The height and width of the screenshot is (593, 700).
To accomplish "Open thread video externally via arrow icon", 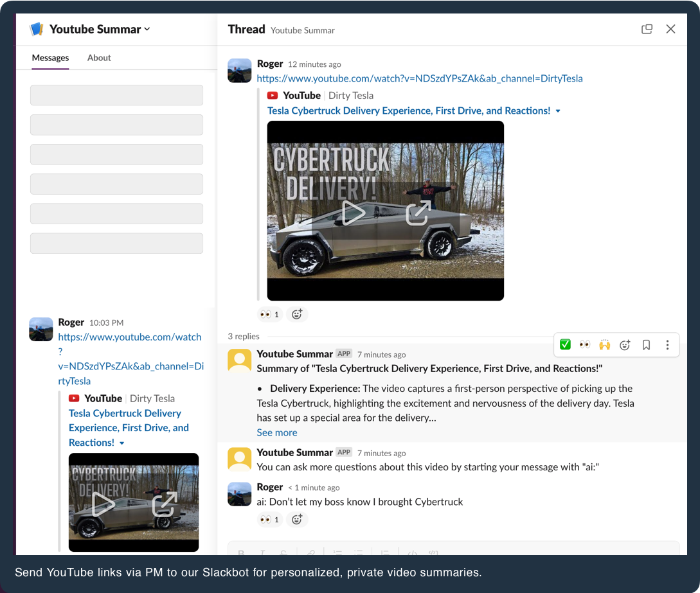I will [x=418, y=213].
